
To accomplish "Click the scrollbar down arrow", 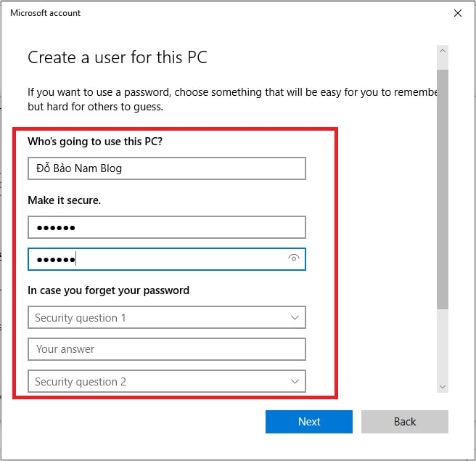I will tap(443, 387).
